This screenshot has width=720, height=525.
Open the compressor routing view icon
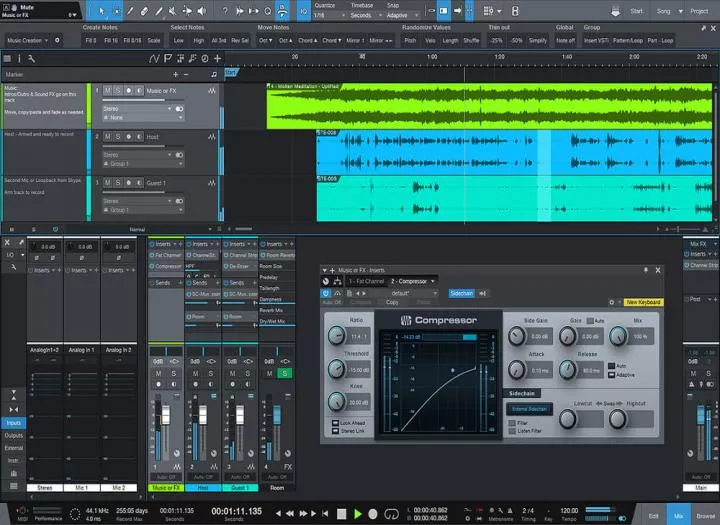[338, 281]
